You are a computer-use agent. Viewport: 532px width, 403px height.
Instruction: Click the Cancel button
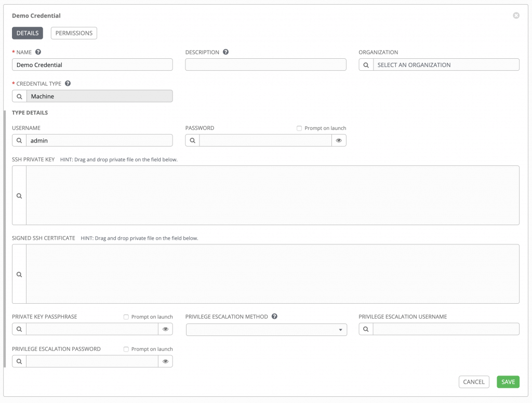474,382
